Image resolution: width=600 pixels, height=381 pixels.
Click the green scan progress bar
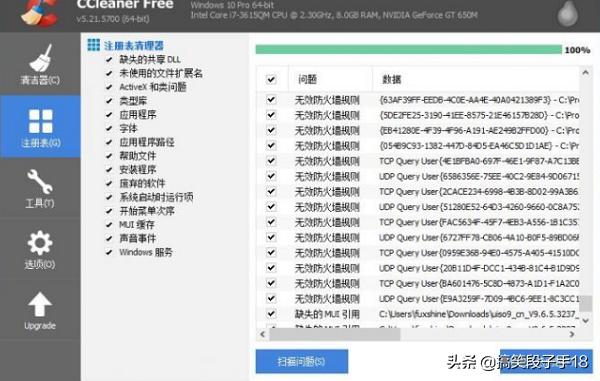point(409,50)
